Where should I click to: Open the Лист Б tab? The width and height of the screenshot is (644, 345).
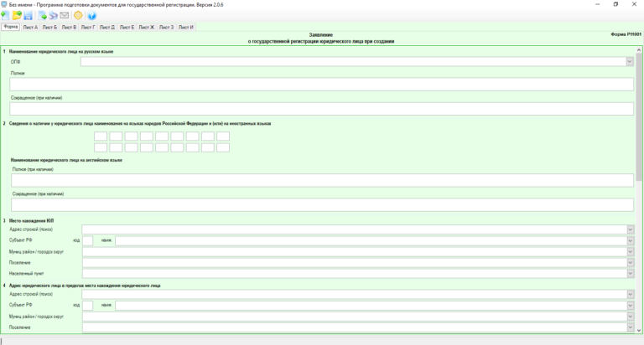(x=49, y=28)
